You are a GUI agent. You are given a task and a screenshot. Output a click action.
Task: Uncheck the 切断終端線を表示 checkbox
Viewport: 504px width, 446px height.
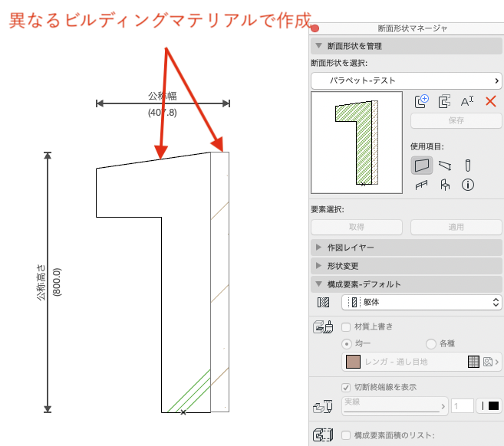(x=346, y=387)
